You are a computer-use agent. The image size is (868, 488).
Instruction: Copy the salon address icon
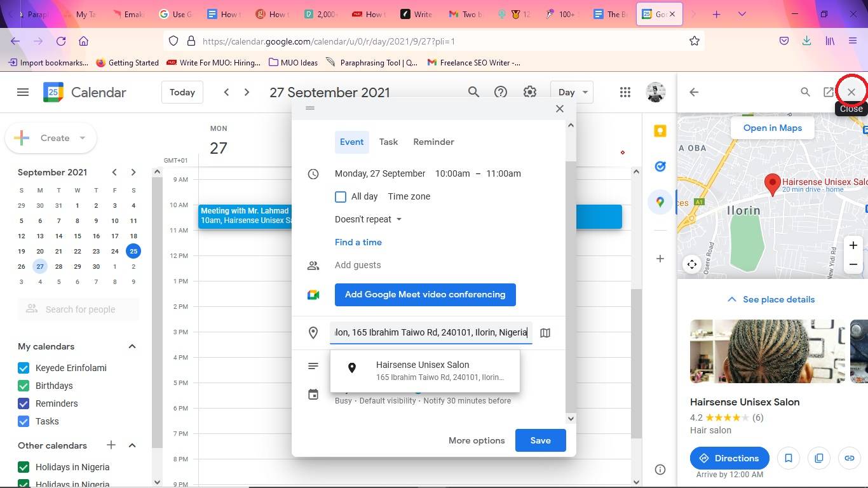point(819,458)
